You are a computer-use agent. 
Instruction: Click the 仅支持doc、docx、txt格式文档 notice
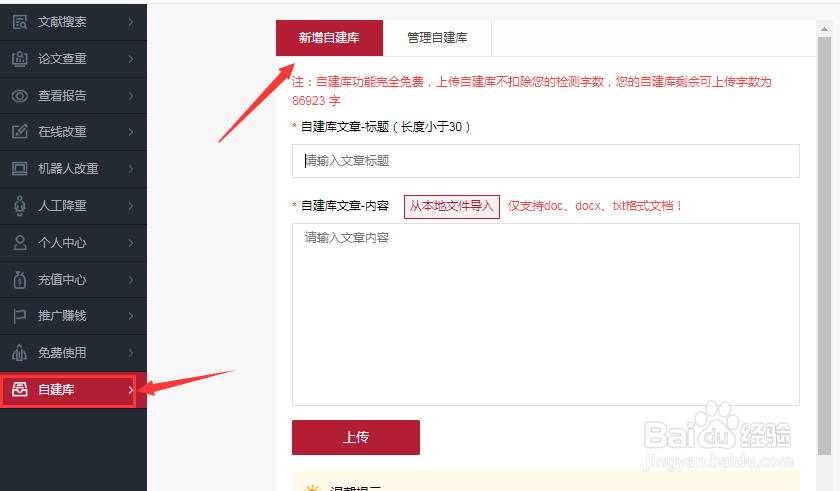pyautogui.click(x=595, y=206)
